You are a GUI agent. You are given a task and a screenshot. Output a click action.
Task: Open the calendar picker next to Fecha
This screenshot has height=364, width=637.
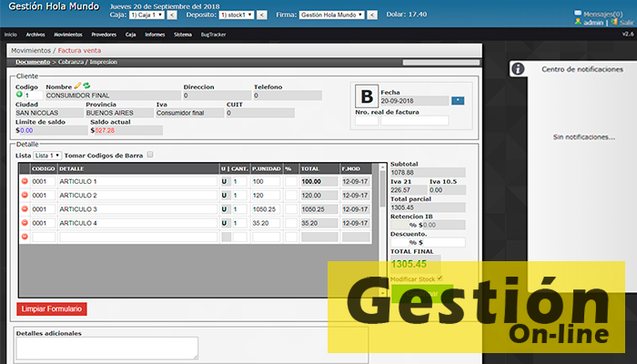click(458, 100)
